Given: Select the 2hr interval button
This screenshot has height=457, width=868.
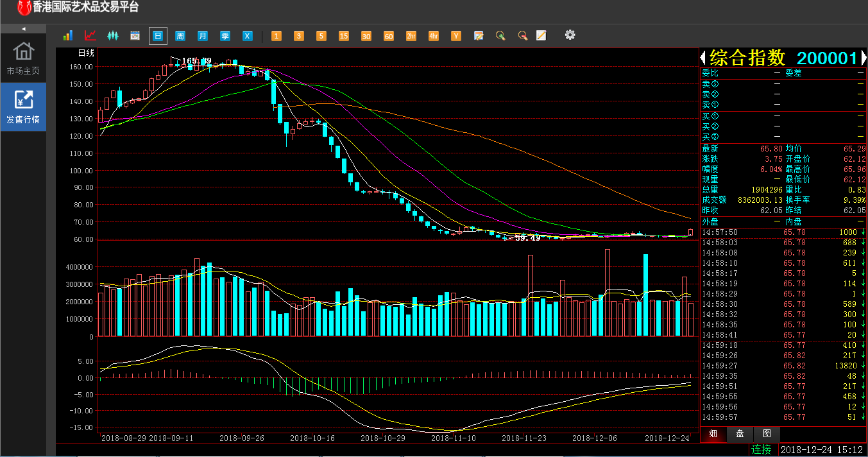Looking at the screenshot, I should pyautogui.click(x=411, y=36).
